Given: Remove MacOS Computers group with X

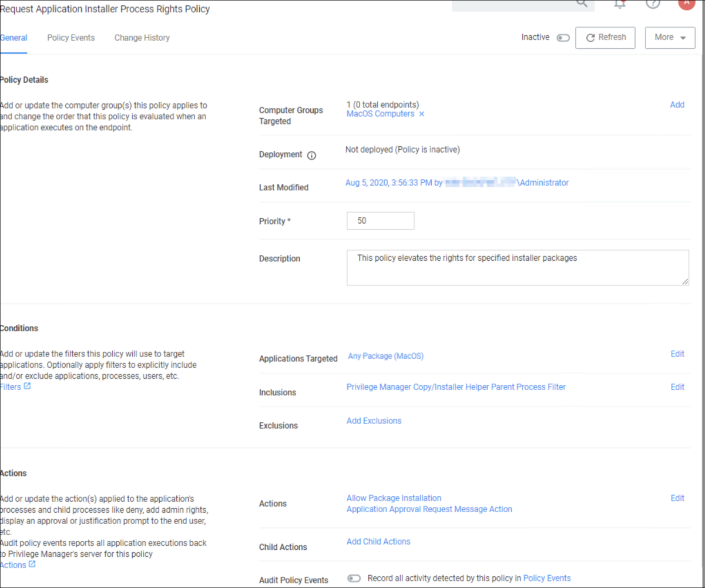Looking at the screenshot, I should click(x=421, y=114).
